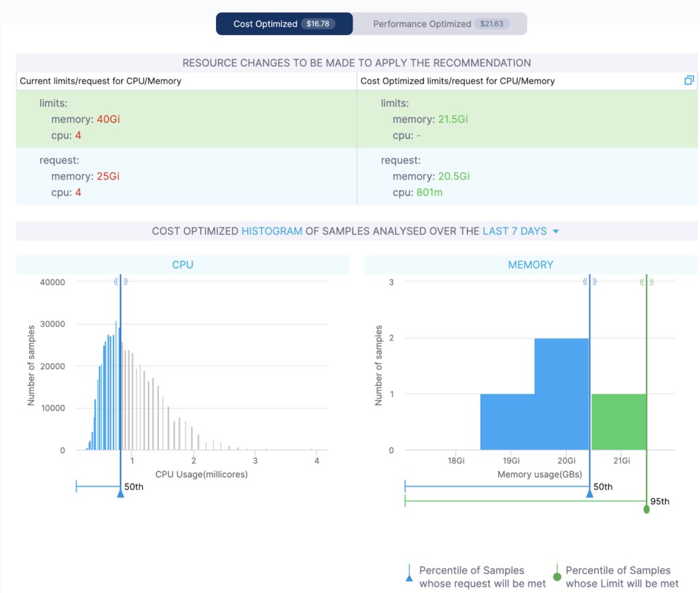The width and height of the screenshot is (700, 593).
Task: Click the LAST 7 DAYS link text
Action: pyautogui.click(x=515, y=231)
